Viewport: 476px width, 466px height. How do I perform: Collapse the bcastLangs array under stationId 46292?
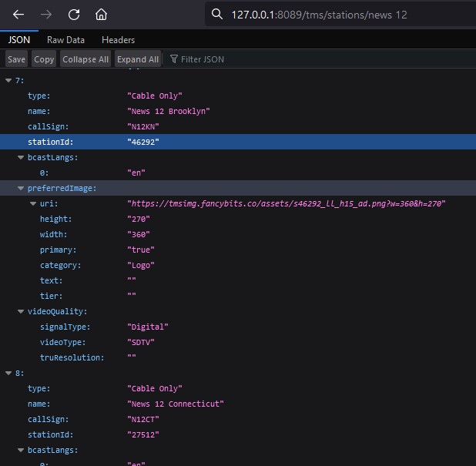pos(21,157)
